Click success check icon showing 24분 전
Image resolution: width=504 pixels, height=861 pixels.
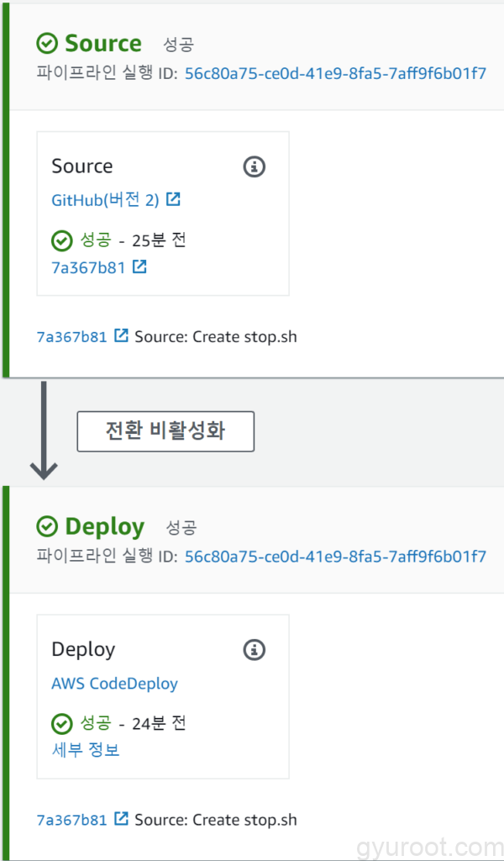coord(62,724)
